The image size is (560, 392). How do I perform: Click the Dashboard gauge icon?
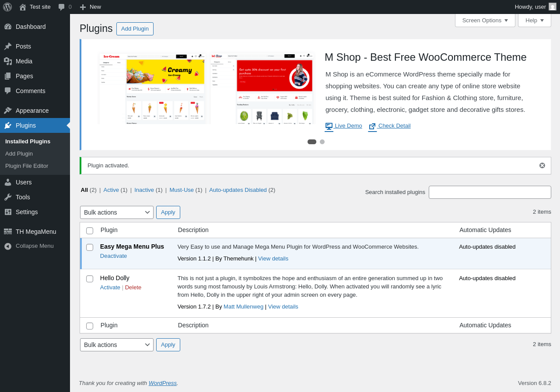8,27
